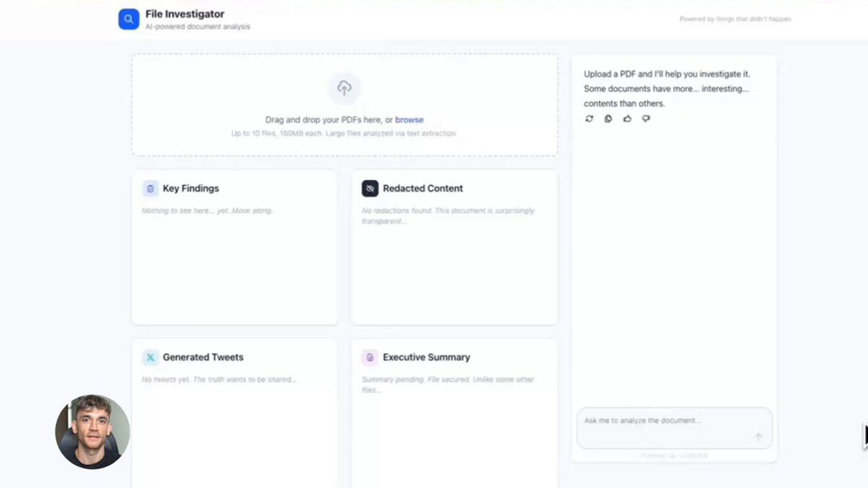This screenshot has width=868, height=488.
Task: Send the chat message with arrow button
Action: pyautogui.click(x=758, y=437)
